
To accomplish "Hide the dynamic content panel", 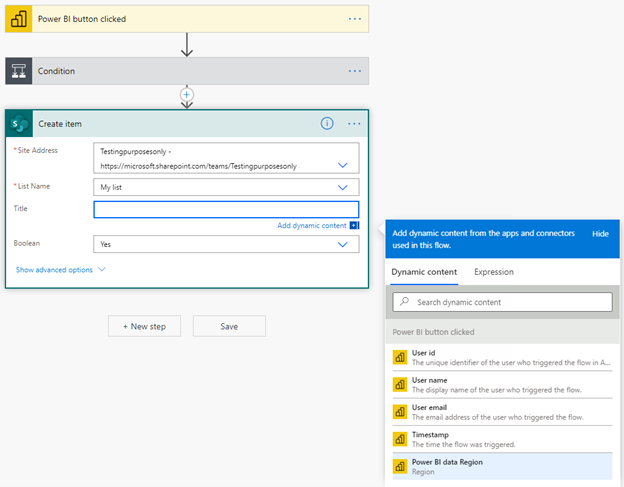I will tap(600, 233).
